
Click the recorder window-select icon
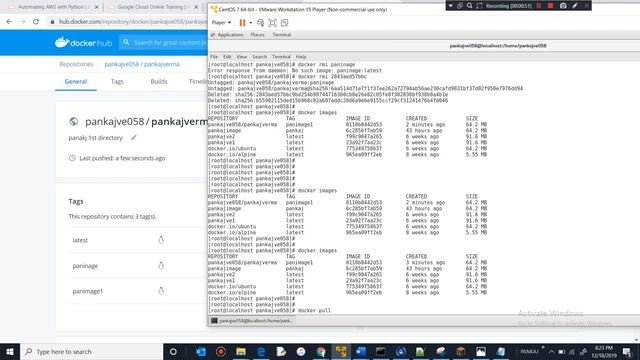(460, 6)
